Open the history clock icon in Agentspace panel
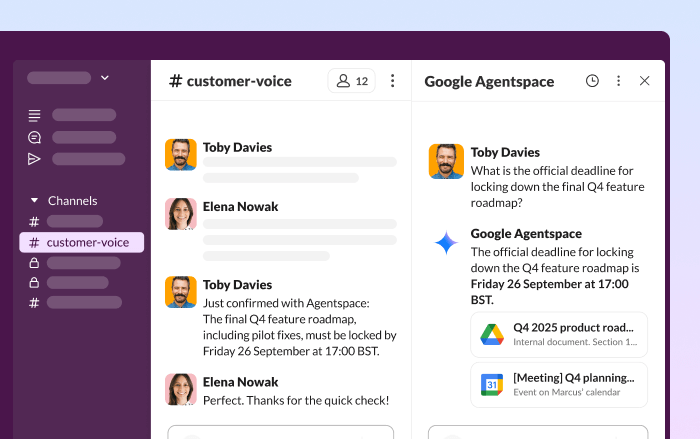Screen dimensions: 700x439 (592, 81)
